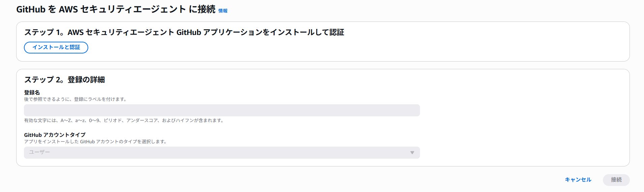Viewport: 644px width, 192px height.
Task: Click the ステップ 1 section heading
Action: coord(184,32)
